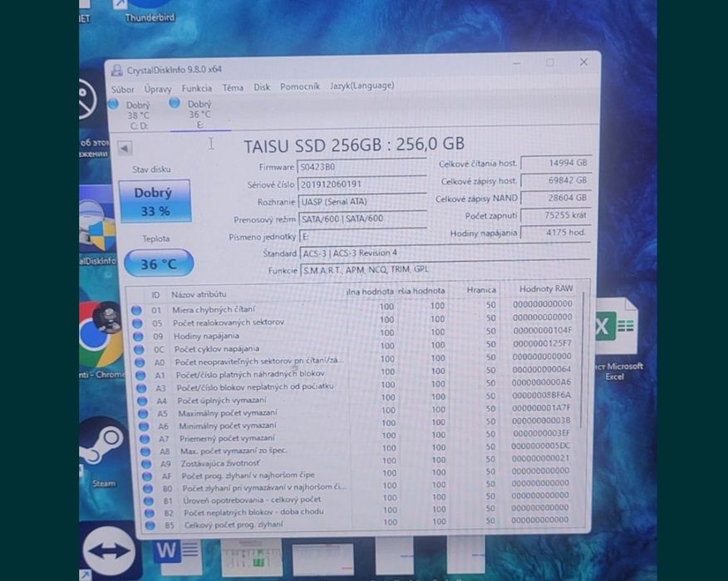Click the status icon of attribute A7
Image resolution: width=728 pixels, height=581 pixels.
pyautogui.click(x=145, y=438)
